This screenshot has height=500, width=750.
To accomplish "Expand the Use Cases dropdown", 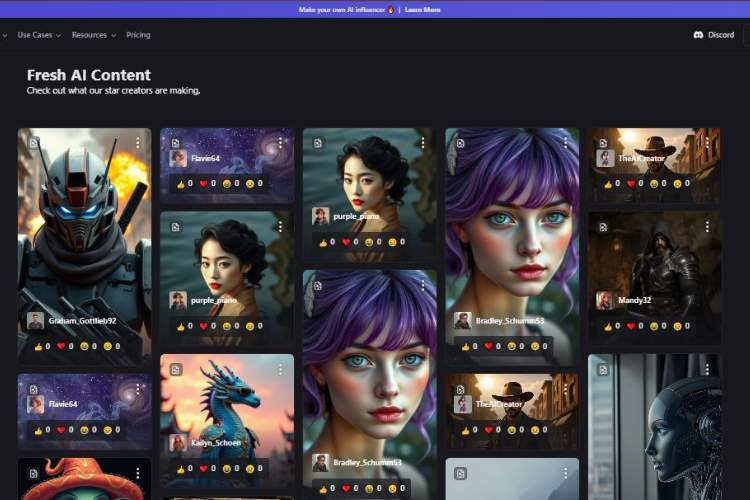I will coord(39,35).
